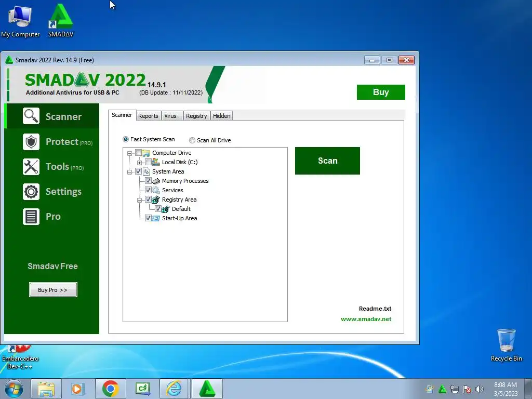Screen dimensions: 532x399
Task: Open the Embarcadero Dev-C++ desktop shortcut
Action: [20, 357]
